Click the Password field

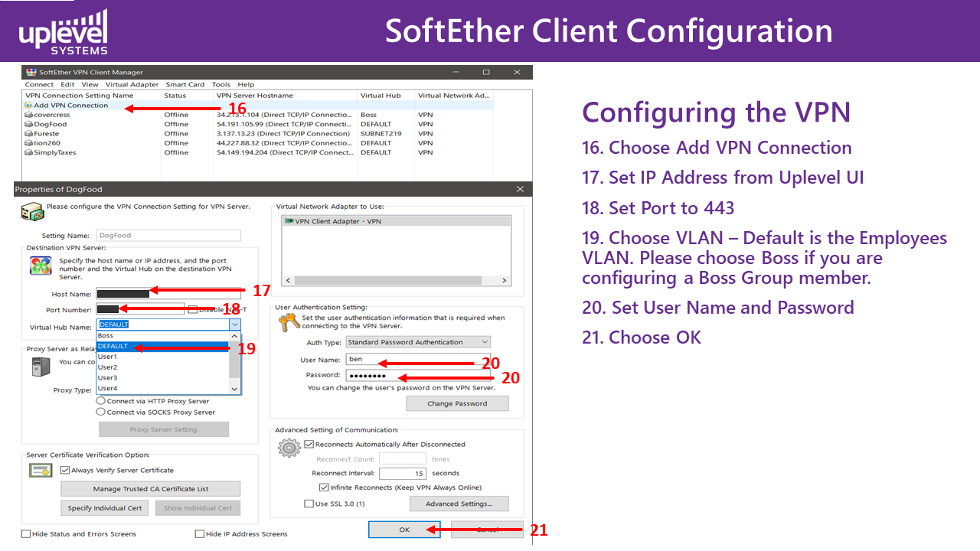[418, 375]
